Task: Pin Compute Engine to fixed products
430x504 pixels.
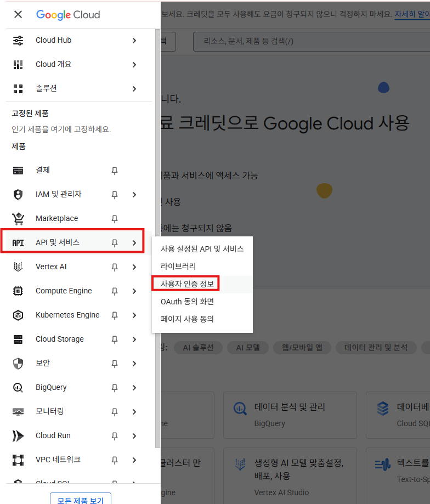Action: pos(115,291)
